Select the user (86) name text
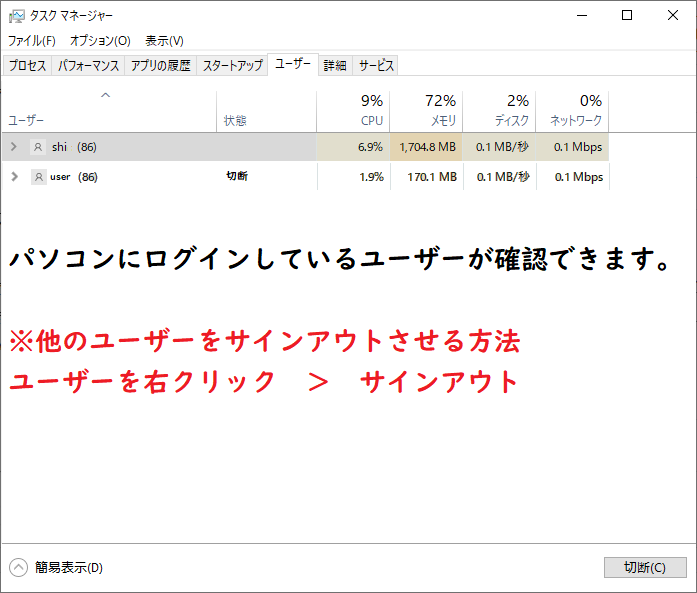Viewport: 697px width, 593px height. click(74, 177)
